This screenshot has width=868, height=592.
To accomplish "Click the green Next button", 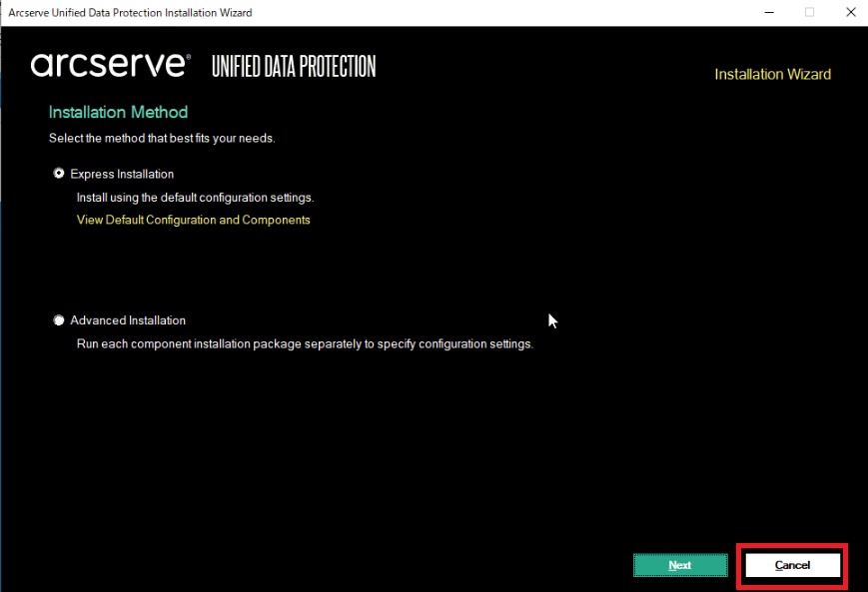I will pyautogui.click(x=680, y=565).
